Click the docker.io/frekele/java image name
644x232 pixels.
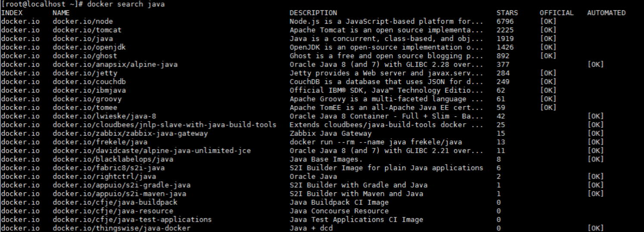[x=100, y=142]
